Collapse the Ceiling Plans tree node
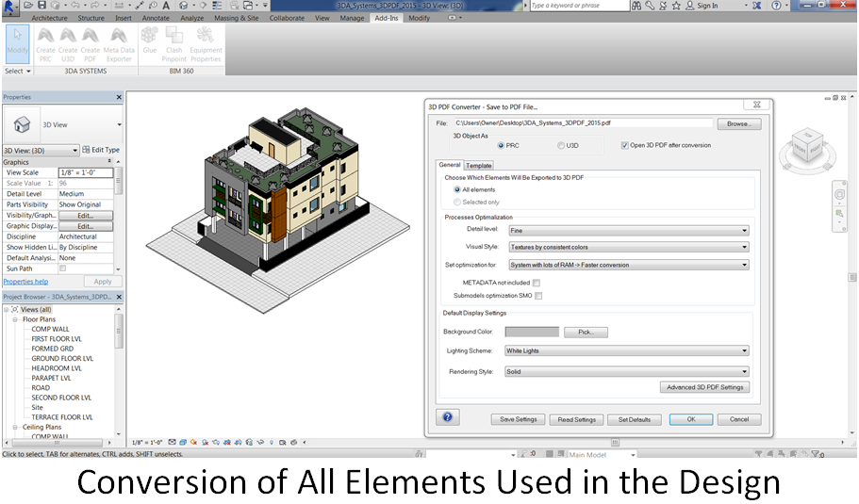The image size is (859, 504). coord(15,428)
